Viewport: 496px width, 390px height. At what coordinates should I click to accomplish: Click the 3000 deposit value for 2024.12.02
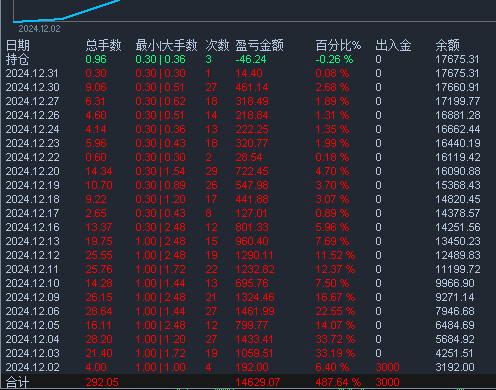point(387,367)
